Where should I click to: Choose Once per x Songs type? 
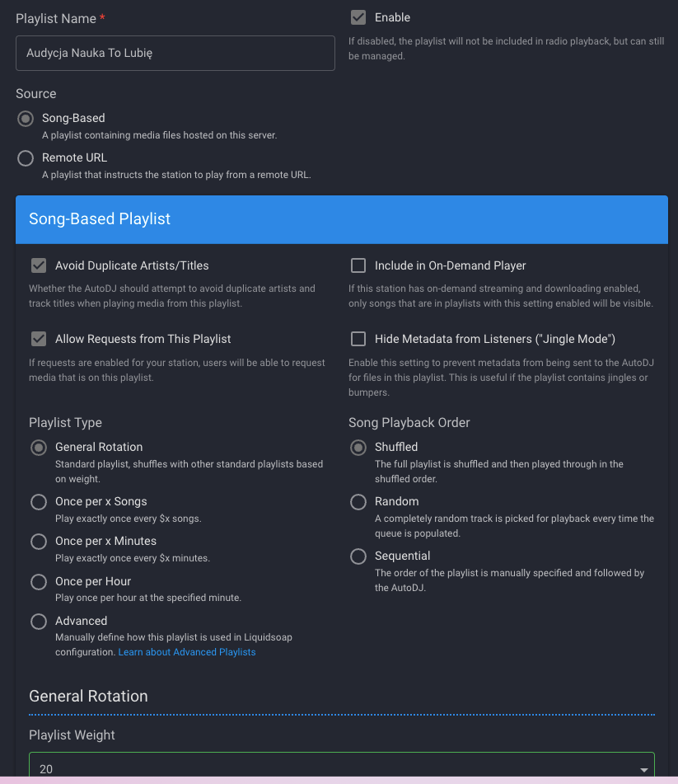39,502
